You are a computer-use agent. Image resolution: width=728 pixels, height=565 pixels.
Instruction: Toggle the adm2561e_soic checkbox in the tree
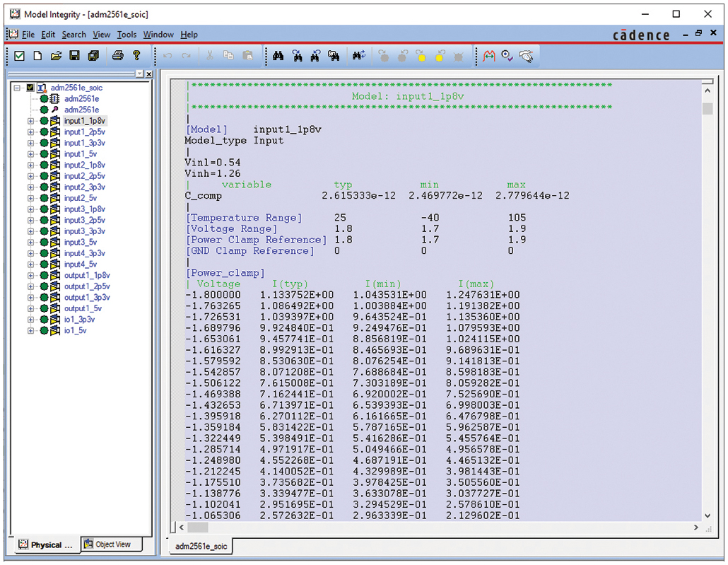(29, 88)
